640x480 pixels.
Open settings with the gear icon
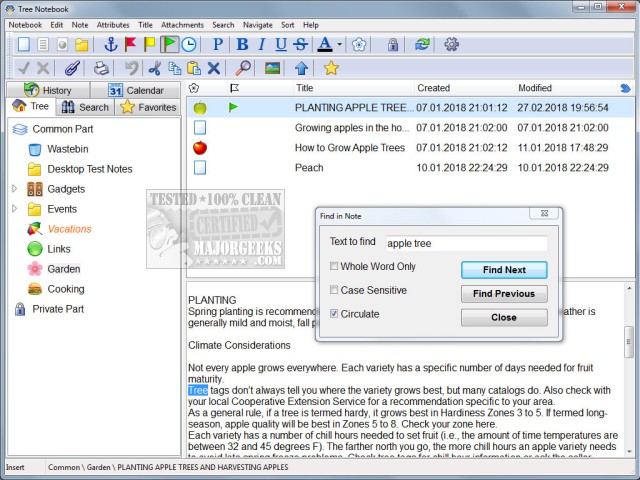click(x=451, y=44)
